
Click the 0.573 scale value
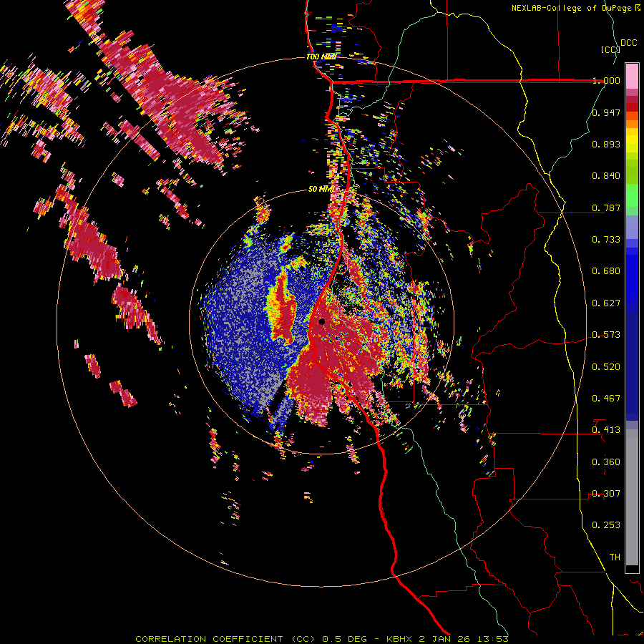click(x=606, y=335)
